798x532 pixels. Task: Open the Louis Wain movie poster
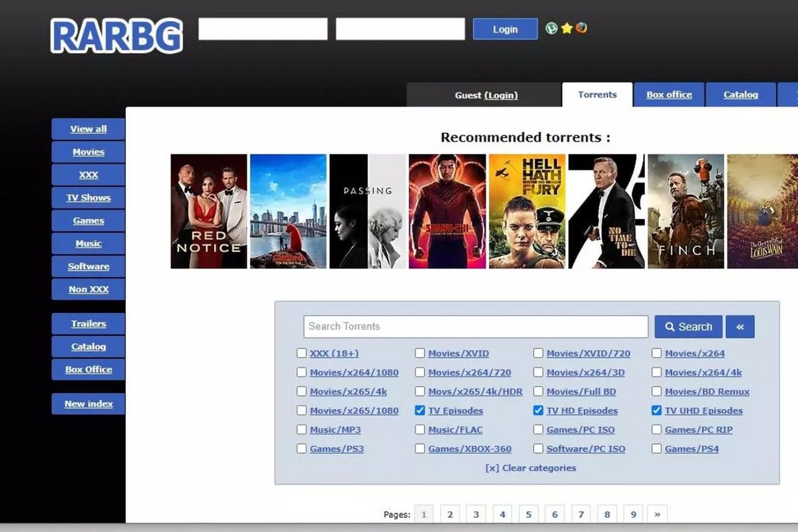763,211
